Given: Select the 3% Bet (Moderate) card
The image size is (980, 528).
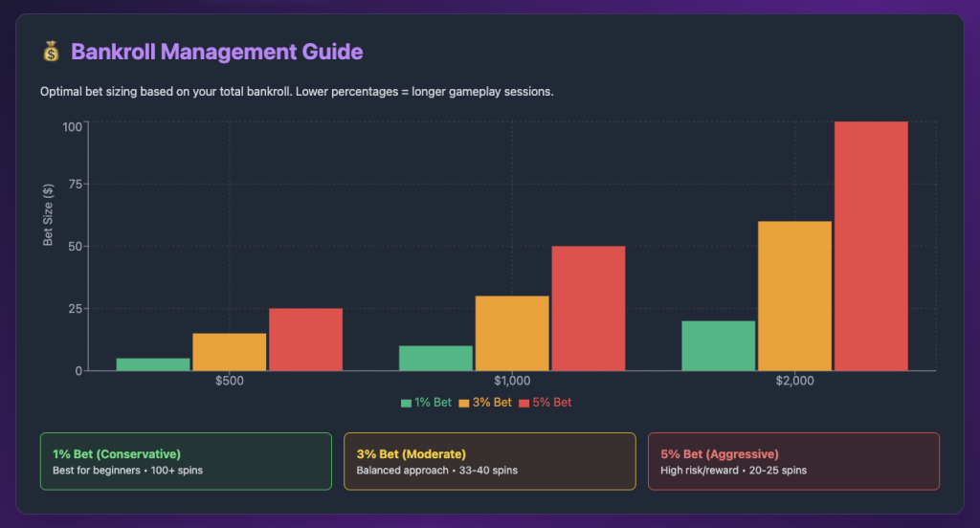Looking at the screenshot, I should [x=489, y=461].
